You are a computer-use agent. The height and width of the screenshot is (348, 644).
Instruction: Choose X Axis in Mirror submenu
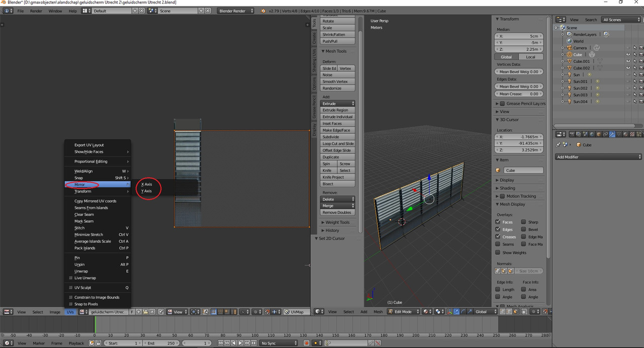point(146,184)
